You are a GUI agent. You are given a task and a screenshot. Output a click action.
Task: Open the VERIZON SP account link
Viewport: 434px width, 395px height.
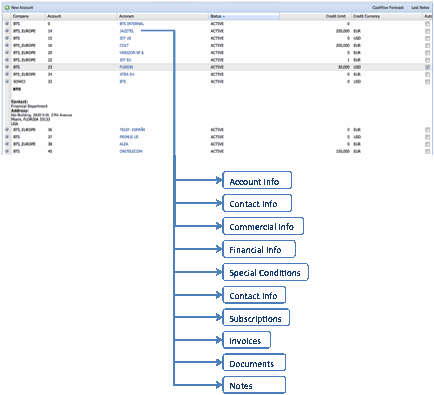pyautogui.click(x=131, y=53)
